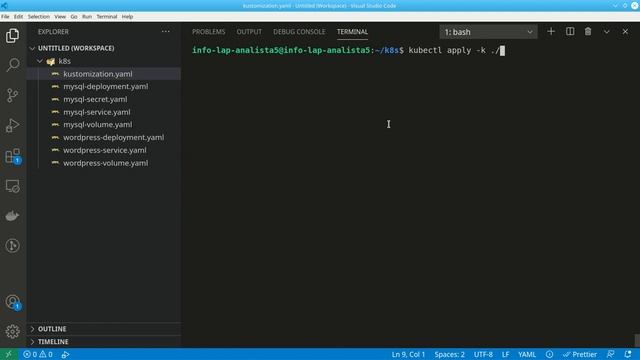This screenshot has height=360, width=640.
Task: Collapse the UNTITLED (WORKSPACE) section
Action: coord(76,48)
